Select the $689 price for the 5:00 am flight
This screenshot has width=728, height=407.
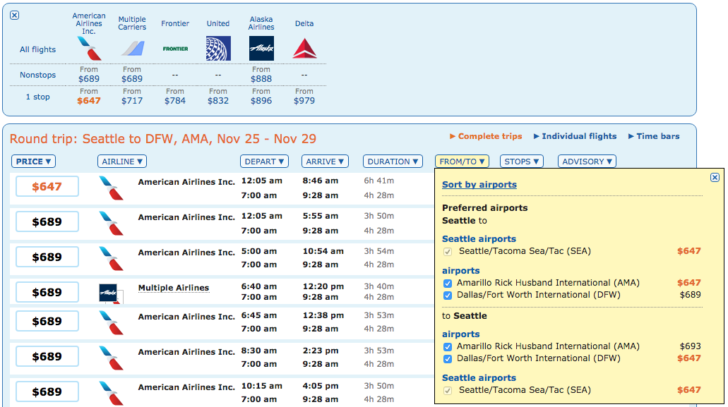tap(47, 257)
